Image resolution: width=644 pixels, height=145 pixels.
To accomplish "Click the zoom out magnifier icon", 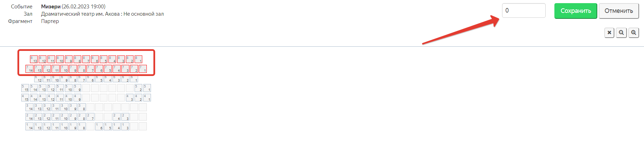I will 621,33.
